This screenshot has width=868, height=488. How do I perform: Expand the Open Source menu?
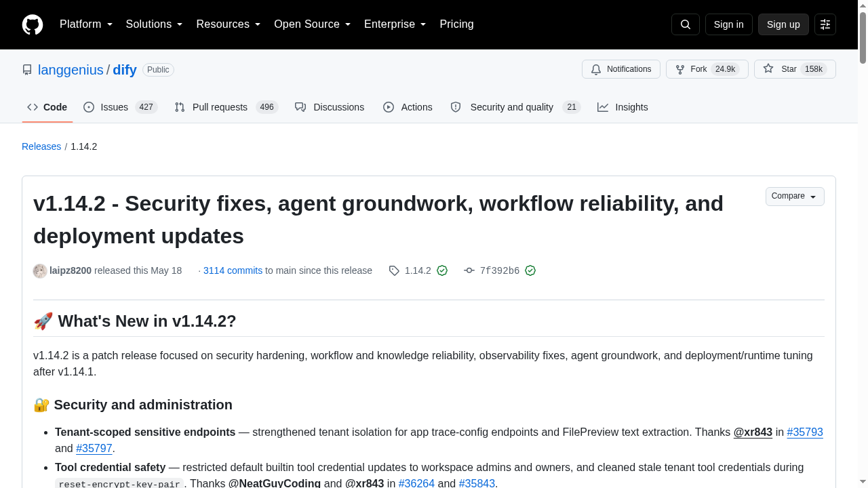click(x=313, y=24)
